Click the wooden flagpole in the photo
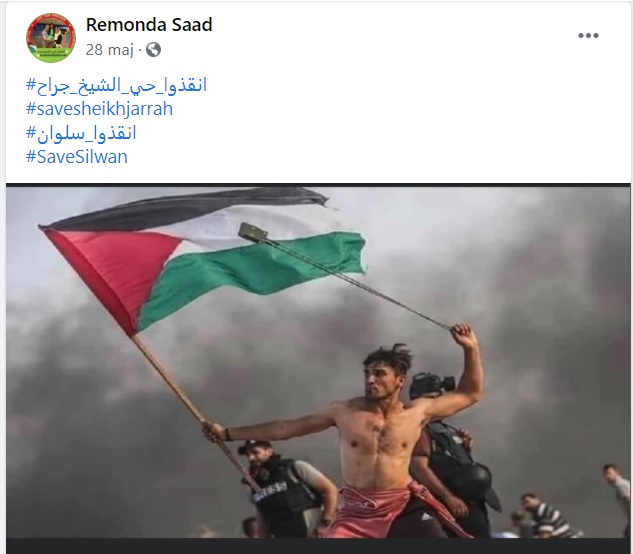 (x=196, y=412)
